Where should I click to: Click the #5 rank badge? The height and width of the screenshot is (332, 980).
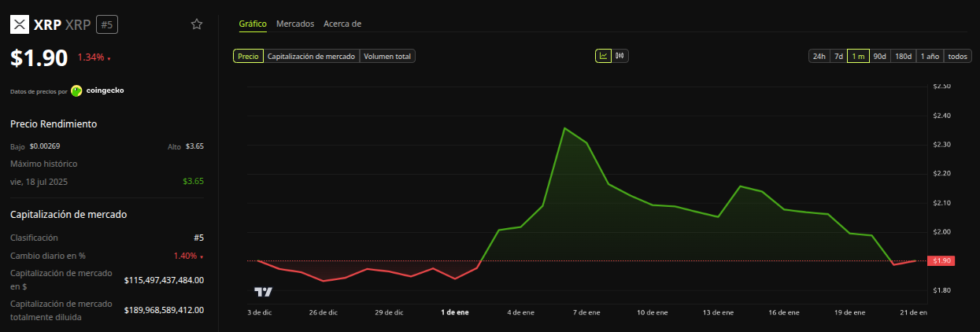(x=107, y=24)
